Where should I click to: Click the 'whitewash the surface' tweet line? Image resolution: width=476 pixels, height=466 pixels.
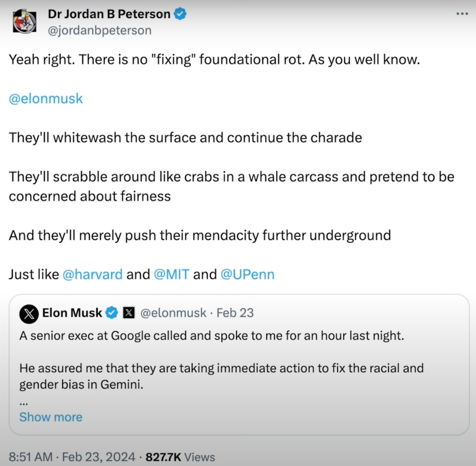[185, 138]
